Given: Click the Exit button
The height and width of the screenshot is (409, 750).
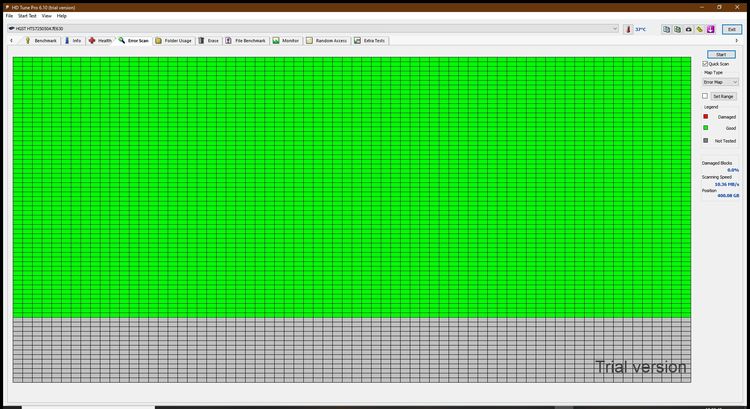Looking at the screenshot, I should (x=732, y=29).
